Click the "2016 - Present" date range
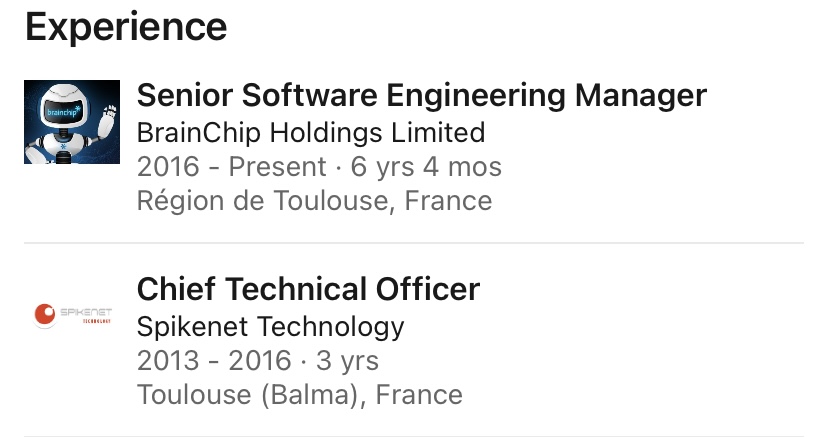This screenshot has height=437, width=828. tap(231, 166)
